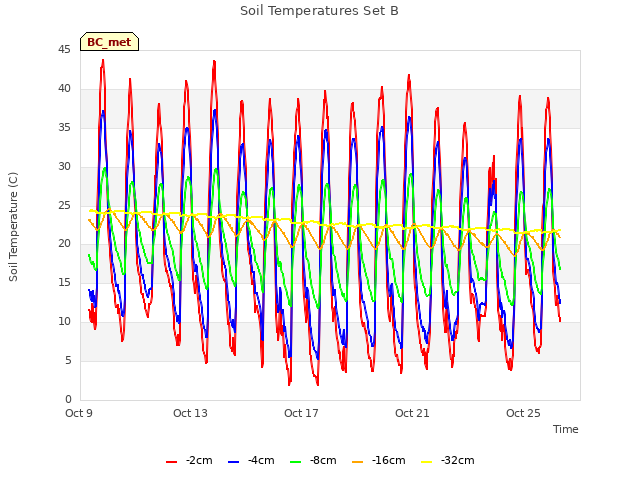
Task: Click the Oct 13 x-axis tick label
Action: tap(190, 413)
